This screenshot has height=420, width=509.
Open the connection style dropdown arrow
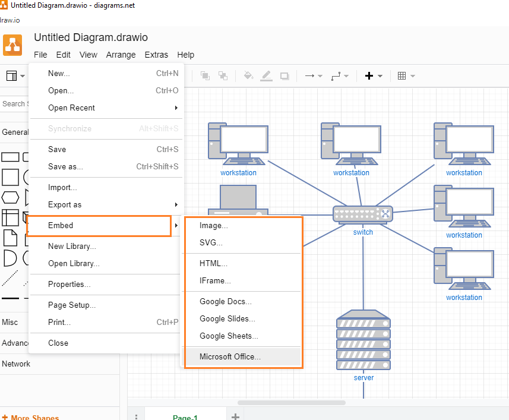click(x=320, y=76)
